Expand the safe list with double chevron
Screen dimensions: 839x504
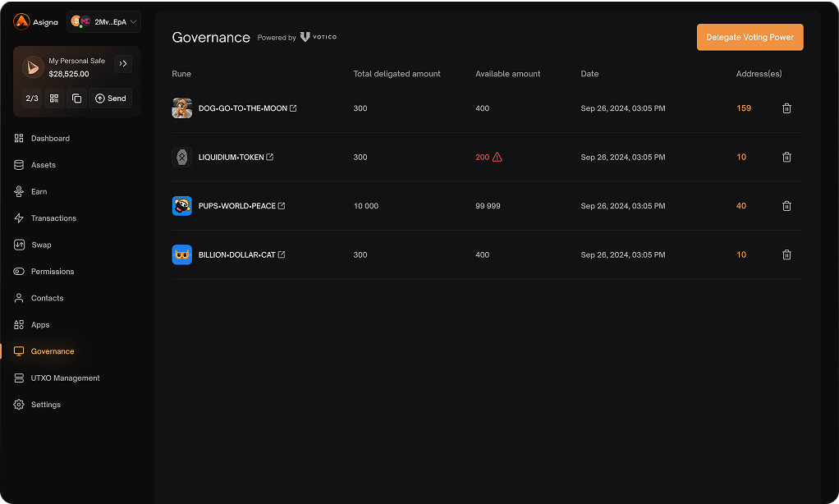pyautogui.click(x=123, y=63)
